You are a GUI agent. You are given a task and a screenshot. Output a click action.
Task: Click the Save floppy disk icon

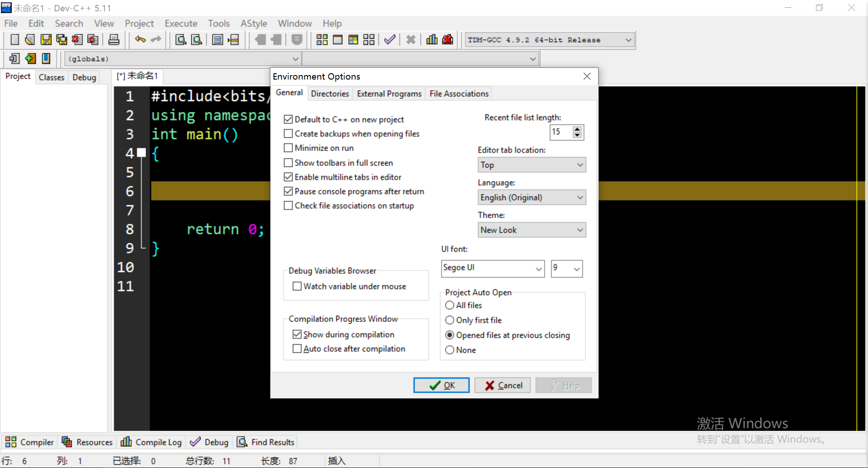click(x=46, y=40)
